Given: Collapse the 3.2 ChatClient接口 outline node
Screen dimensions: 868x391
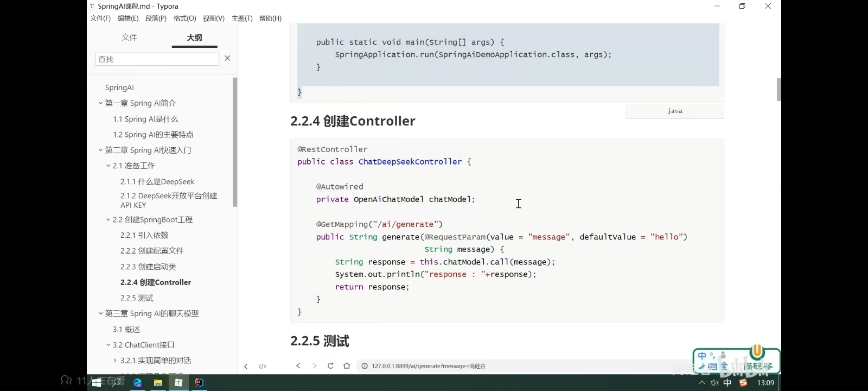Looking at the screenshot, I should (108, 345).
